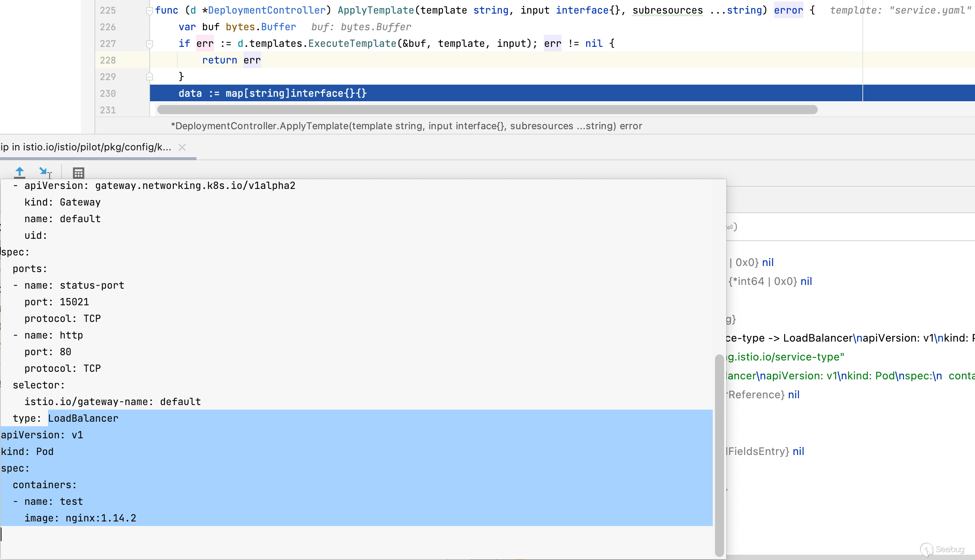The height and width of the screenshot is (560, 975).
Task: Open the Evaluate Expression calculator icon
Action: pyautogui.click(x=79, y=173)
